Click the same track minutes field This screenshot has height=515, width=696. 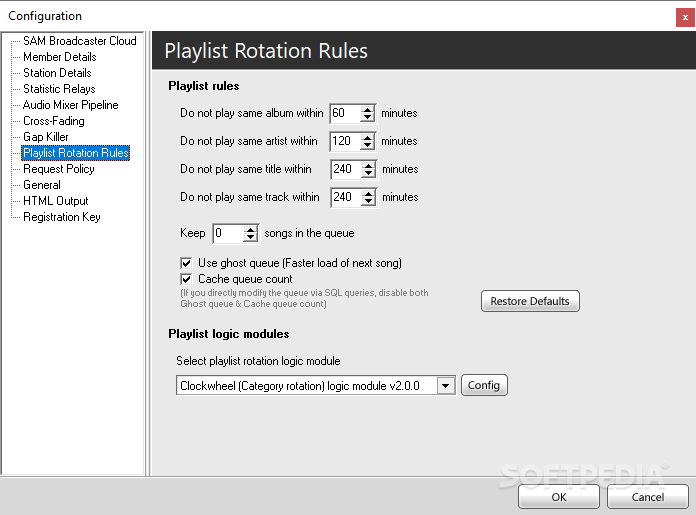pos(347,198)
